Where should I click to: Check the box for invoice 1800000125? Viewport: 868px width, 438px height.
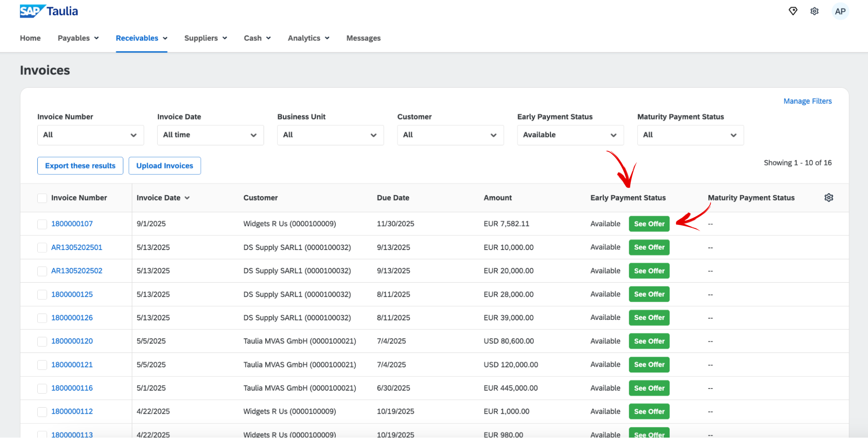[42, 294]
